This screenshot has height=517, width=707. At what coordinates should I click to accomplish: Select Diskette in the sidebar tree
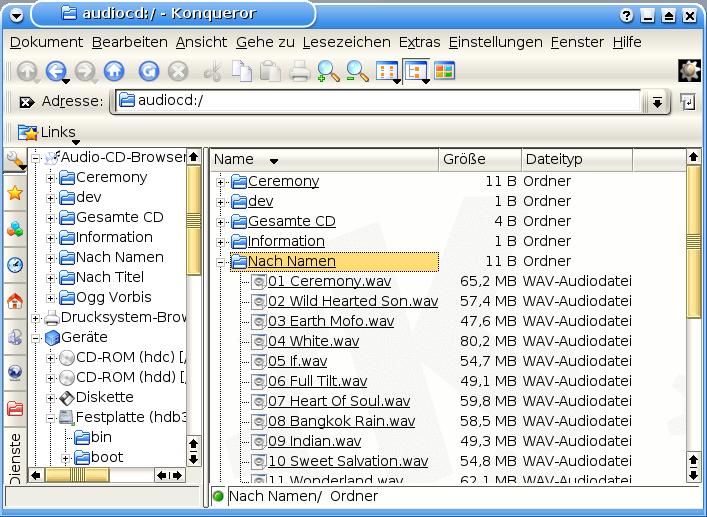[x=97, y=397]
